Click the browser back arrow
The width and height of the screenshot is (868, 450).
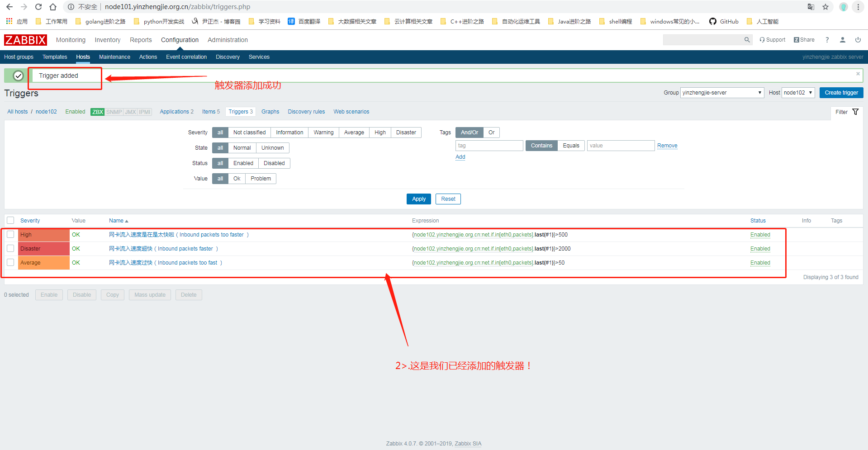coord(9,7)
